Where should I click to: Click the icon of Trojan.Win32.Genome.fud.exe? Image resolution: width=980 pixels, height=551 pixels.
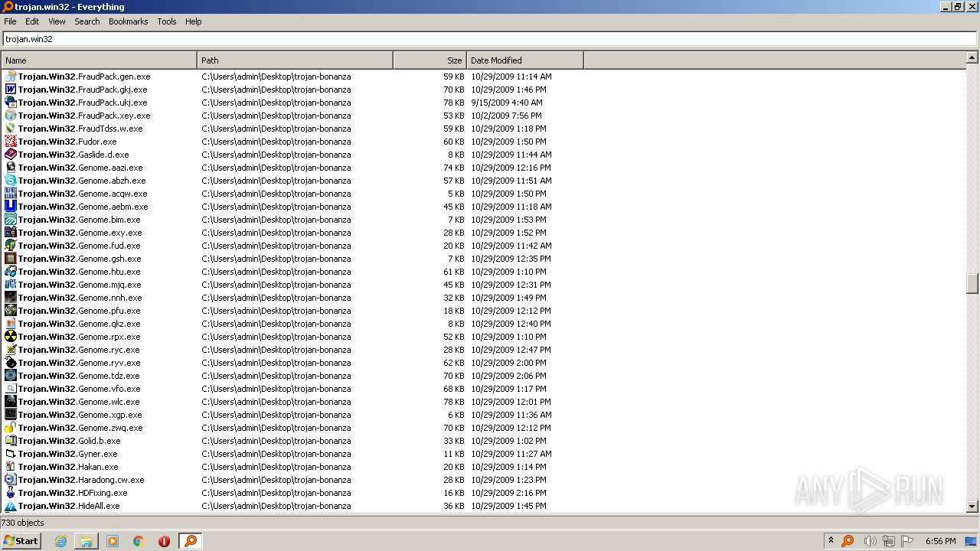(x=11, y=246)
